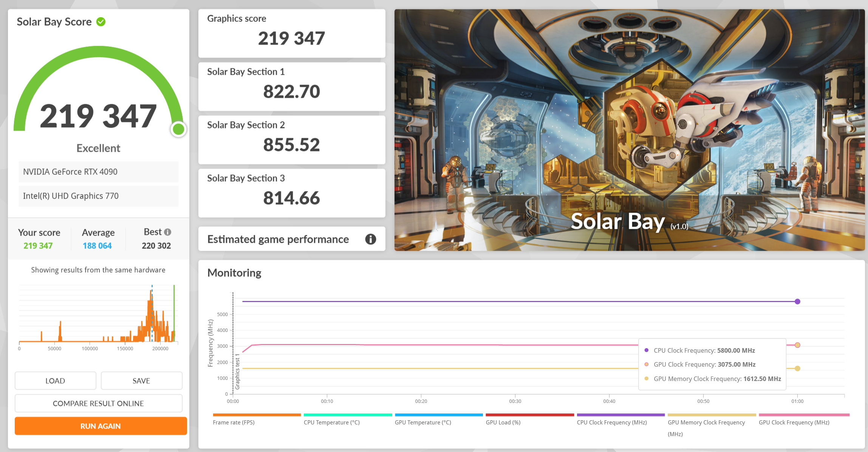Toggle GPU Load (%) legend series
This screenshot has height=452, width=868.
point(530,420)
